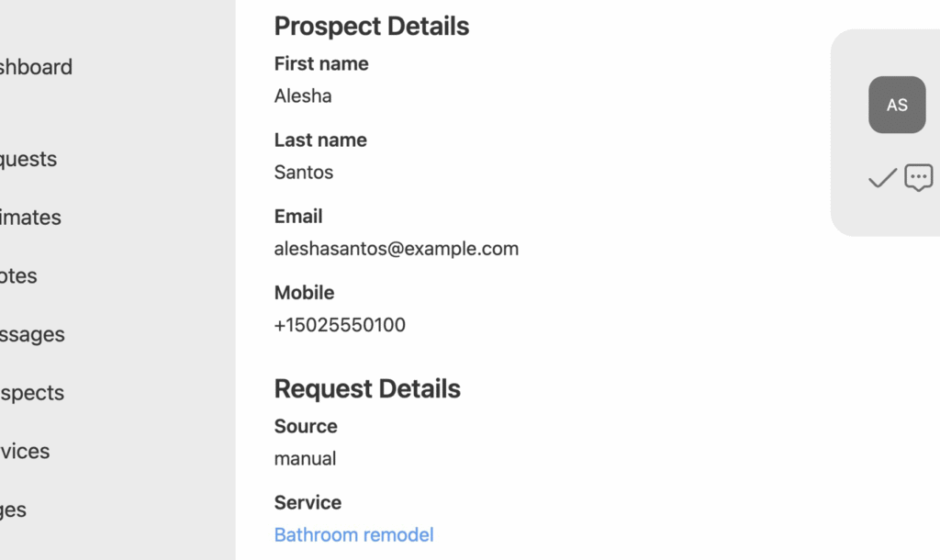Open Pages from the sidebar
Viewport: 940px width, 560px height.
(x=13, y=510)
